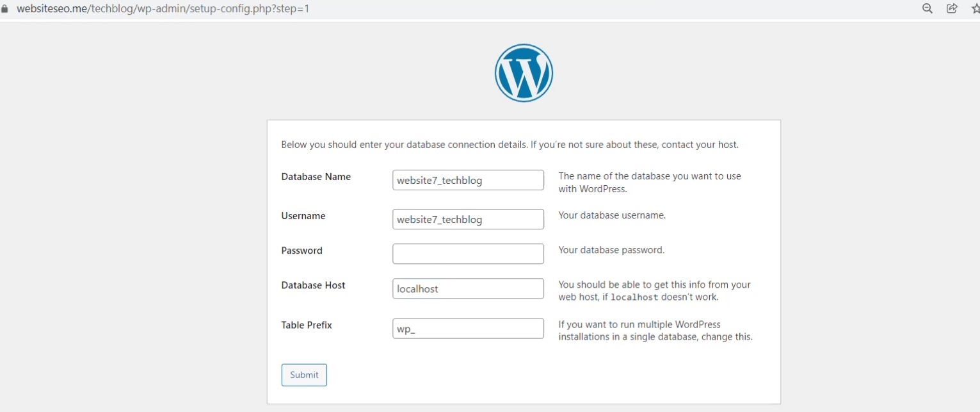Image resolution: width=980 pixels, height=412 pixels.
Task: Click the WordPress logo
Action: coord(524,73)
